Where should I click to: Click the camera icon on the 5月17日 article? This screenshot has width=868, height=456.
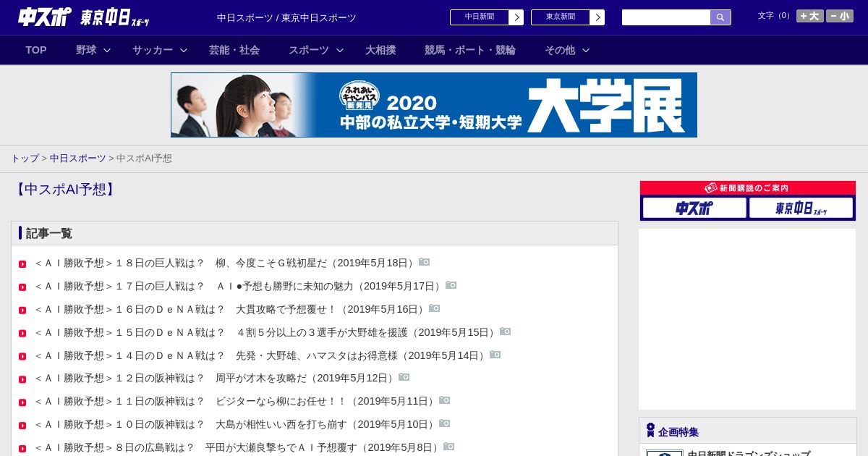(x=451, y=285)
